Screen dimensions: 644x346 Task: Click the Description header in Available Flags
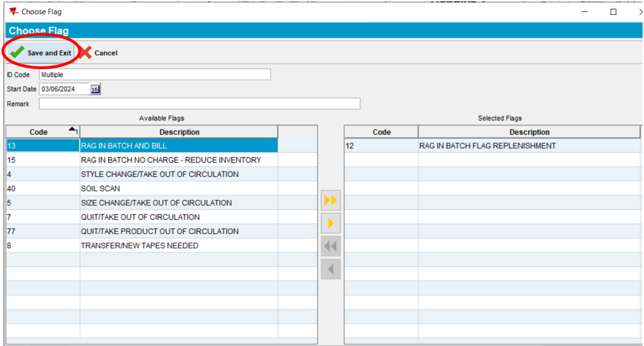pyautogui.click(x=179, y=132)
